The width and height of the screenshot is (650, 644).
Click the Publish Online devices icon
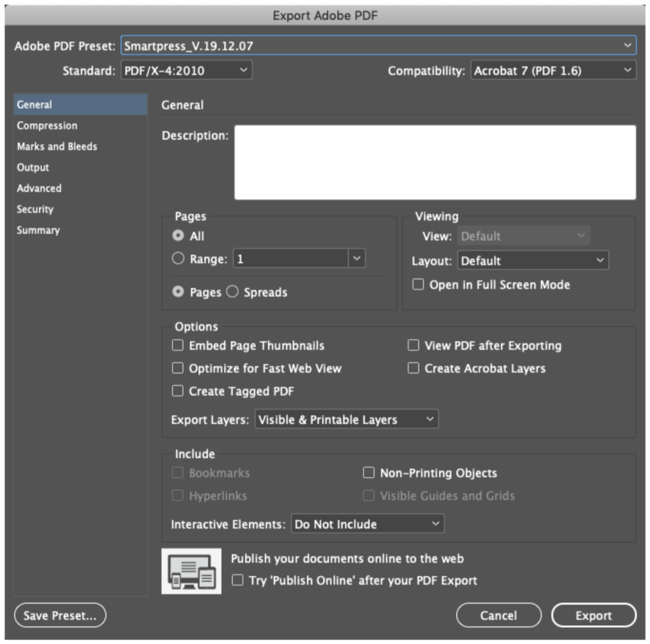191,570
